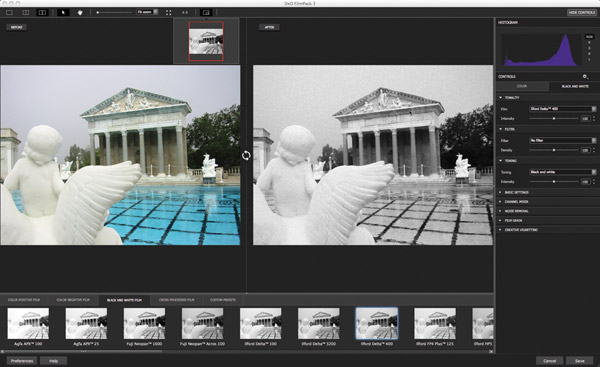The width and height of the screenshot is (600, 367).
Task: Click preset strip right scroll arrow
Action: pyautogui.click(x=491, y=351)
